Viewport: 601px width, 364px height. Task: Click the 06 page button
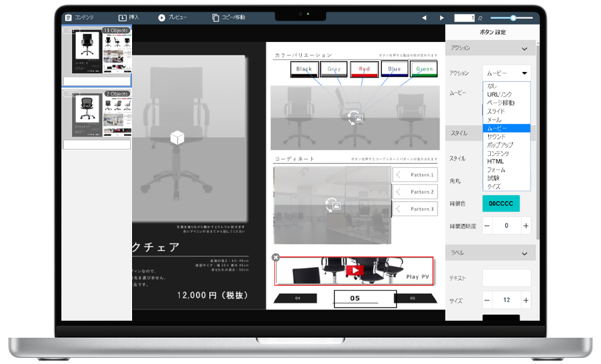[416, 298]
